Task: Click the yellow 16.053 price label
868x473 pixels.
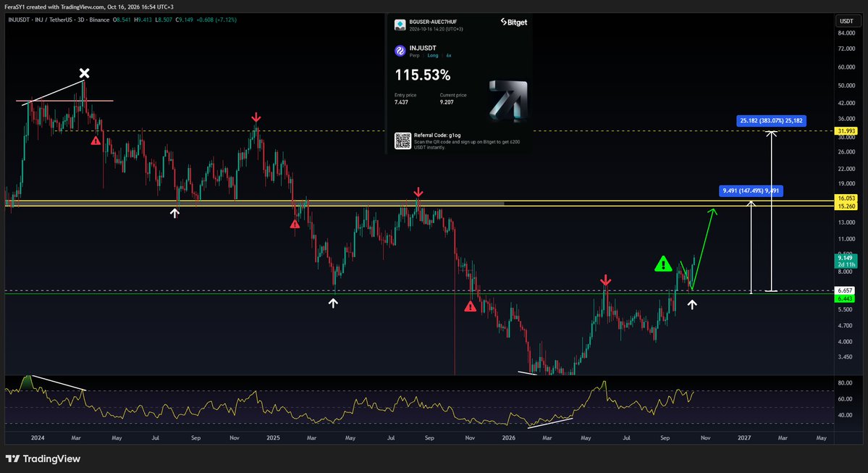Action: pyautogui.click(x=846, y=198)
